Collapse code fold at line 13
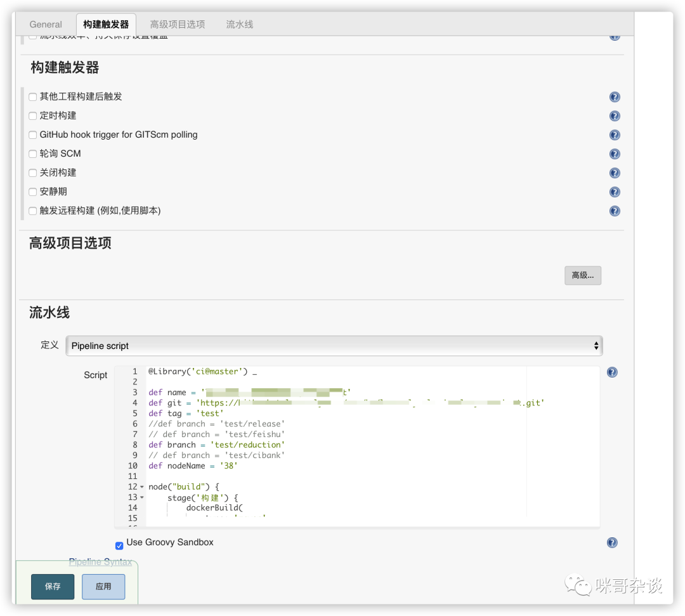 (142, 497)
